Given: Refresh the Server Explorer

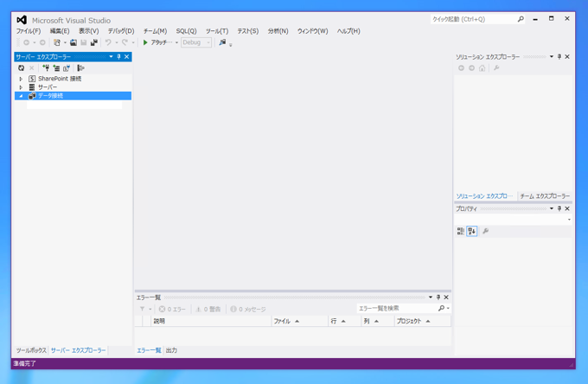Looking at the screenshot, I should coord(21,67).
